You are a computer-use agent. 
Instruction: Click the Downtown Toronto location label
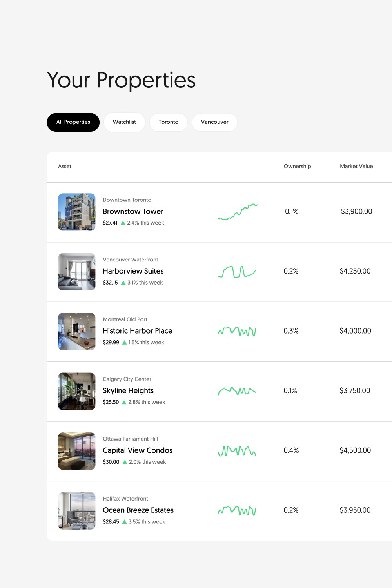[127, 200]
